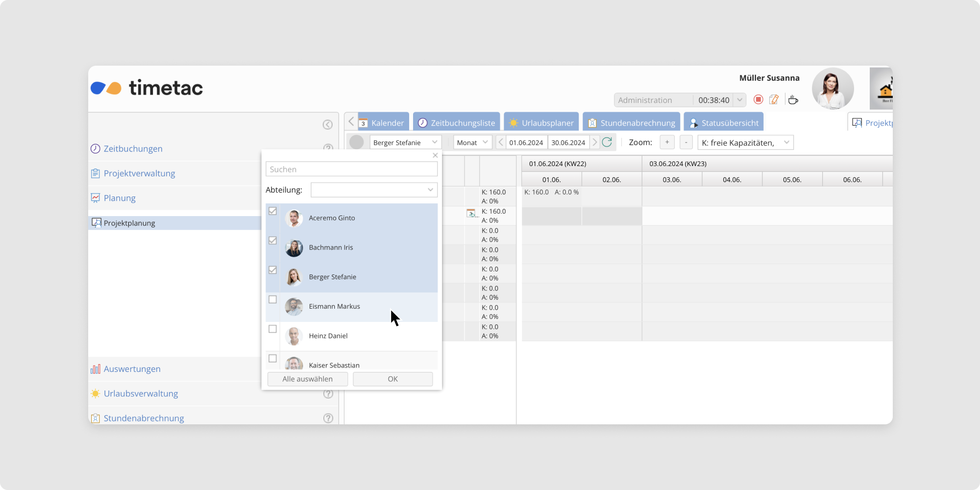The width and height of the screenshot is (980, 490).
Task: Go to the next date range arrow
Action: click(x=595, y=143)
